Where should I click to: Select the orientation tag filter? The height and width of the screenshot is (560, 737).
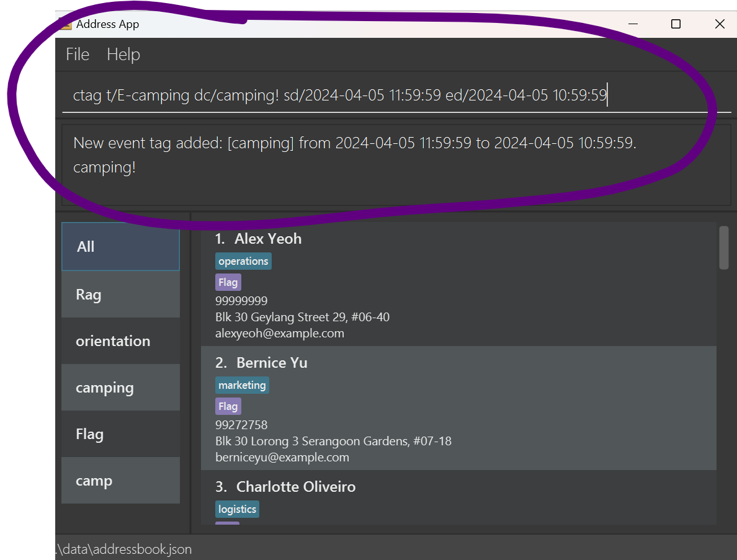tap(121, 341)
